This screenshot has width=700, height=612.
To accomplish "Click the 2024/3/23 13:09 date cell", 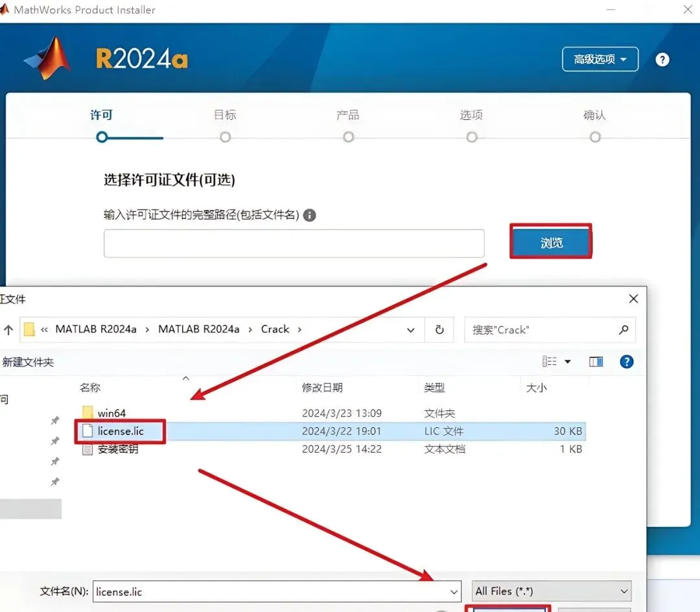I will [x=342, y=414].
